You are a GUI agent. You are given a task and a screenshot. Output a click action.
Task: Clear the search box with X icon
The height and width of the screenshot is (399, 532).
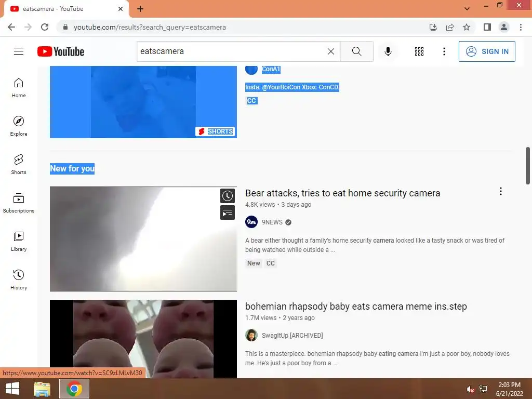(x=331, y=51)
